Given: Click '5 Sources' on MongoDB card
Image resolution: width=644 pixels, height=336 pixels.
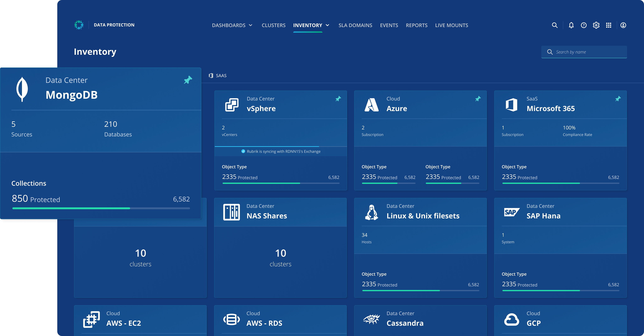Looking at the screenshot, I should click(x=22, y=129).
